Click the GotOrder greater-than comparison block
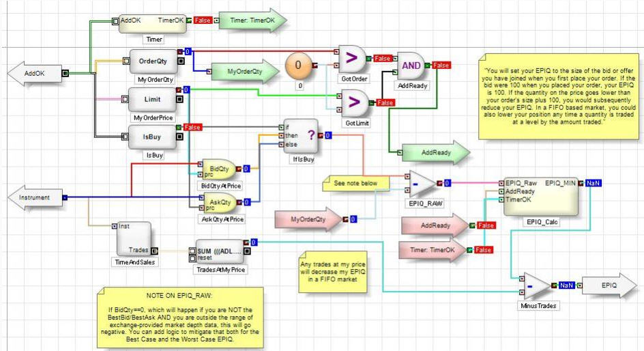The width and height of the screenshot is (644, 351). click(x=353, y=59)
